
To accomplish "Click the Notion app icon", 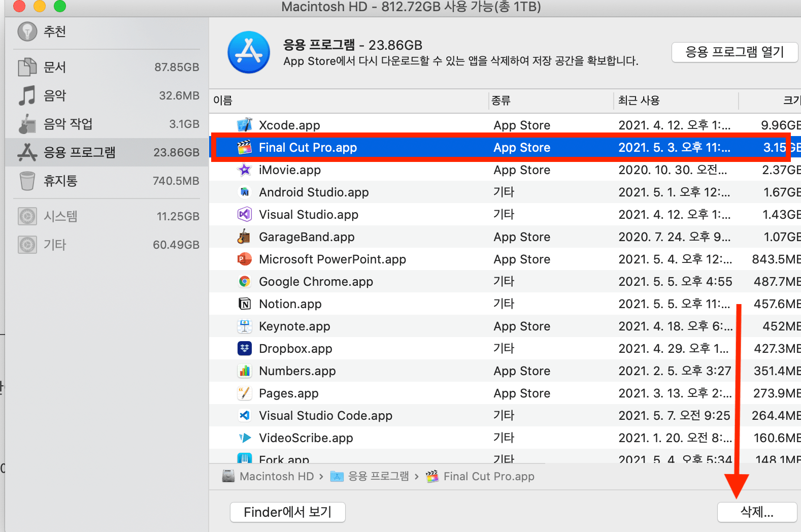I will coord(245,304).
